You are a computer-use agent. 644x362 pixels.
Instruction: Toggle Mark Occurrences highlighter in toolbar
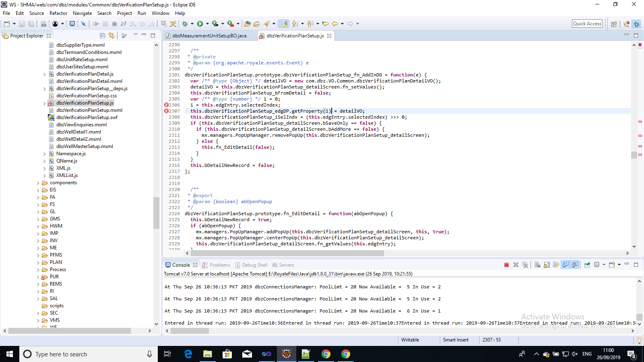point(284,24)
